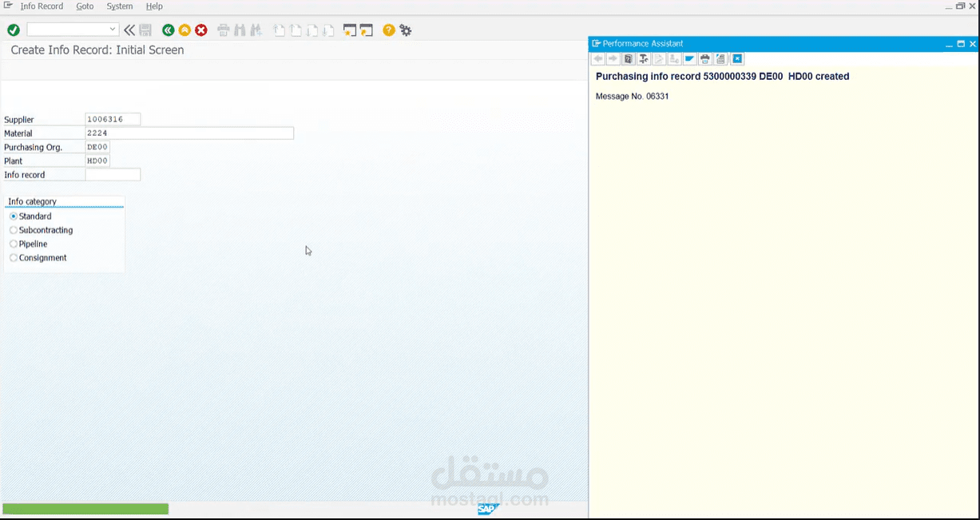Open the Goto menu

85,6
